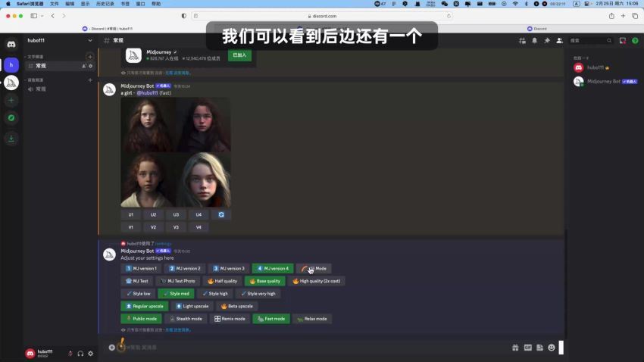Viewport: 644px width, 362px height.
Task: Add a voice channel with plus button
Action: 90,80
